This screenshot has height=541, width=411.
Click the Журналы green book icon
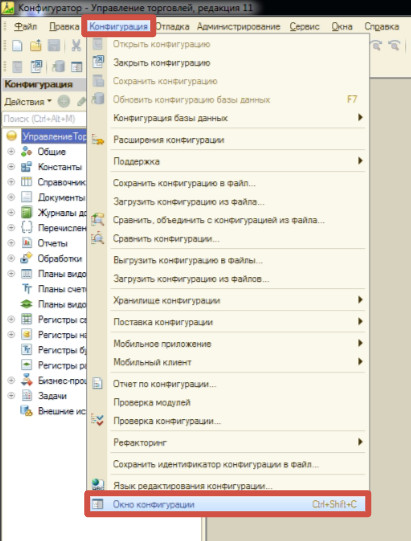(27, 213)
